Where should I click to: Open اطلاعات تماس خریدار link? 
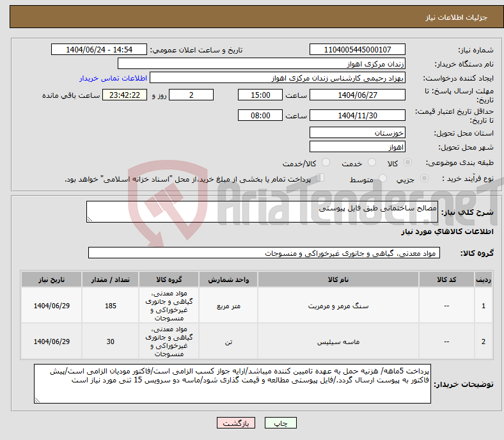point(113,78)
